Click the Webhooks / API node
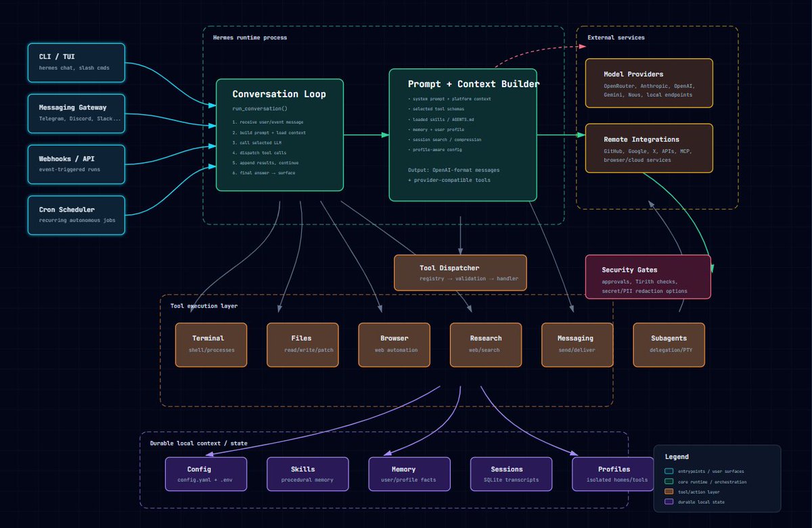This screenshot has width=812, height=528. pyautogui.click(x=76, y=164)
